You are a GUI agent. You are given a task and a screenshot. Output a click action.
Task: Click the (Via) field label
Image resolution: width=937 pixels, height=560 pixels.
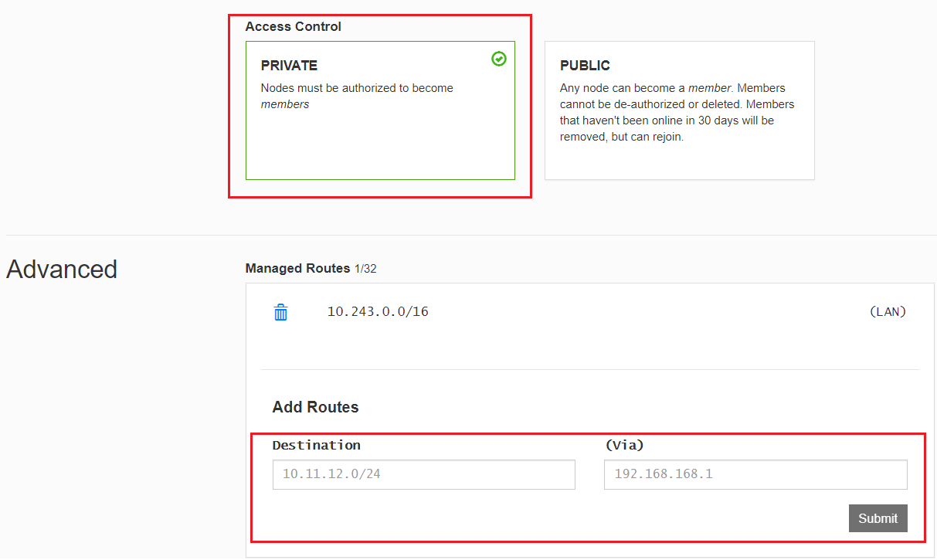[624, 445]
